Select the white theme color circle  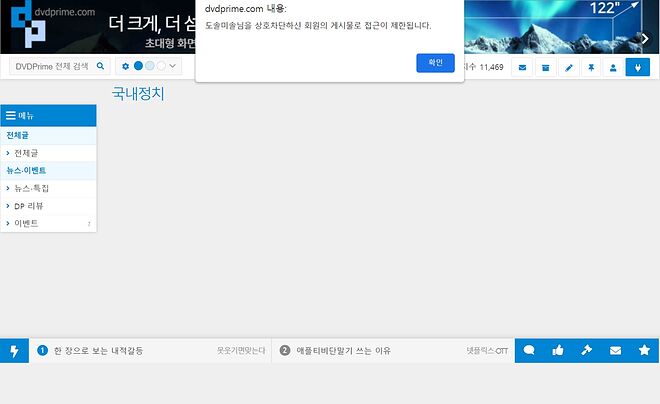pyautogui.click(x=161, y=66)
